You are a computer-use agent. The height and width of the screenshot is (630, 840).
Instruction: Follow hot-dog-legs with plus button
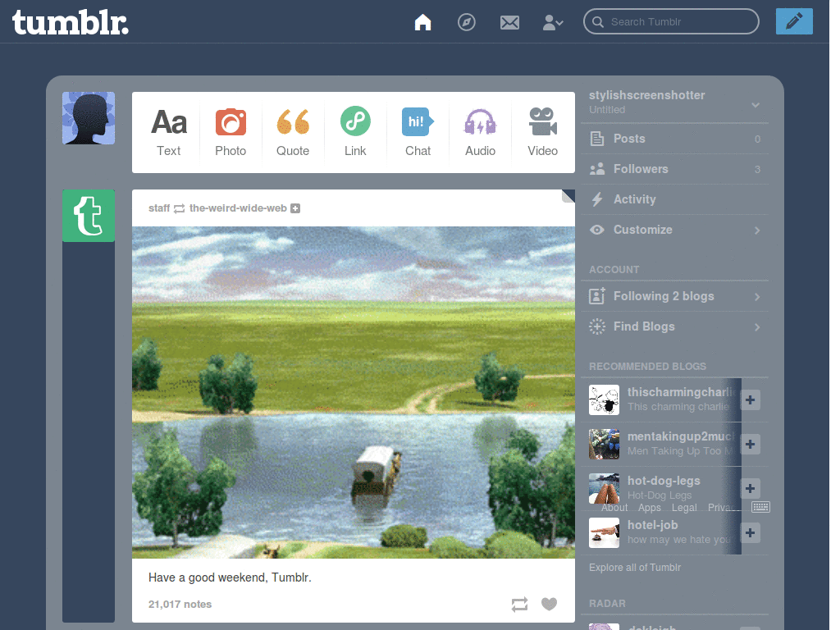750,489
